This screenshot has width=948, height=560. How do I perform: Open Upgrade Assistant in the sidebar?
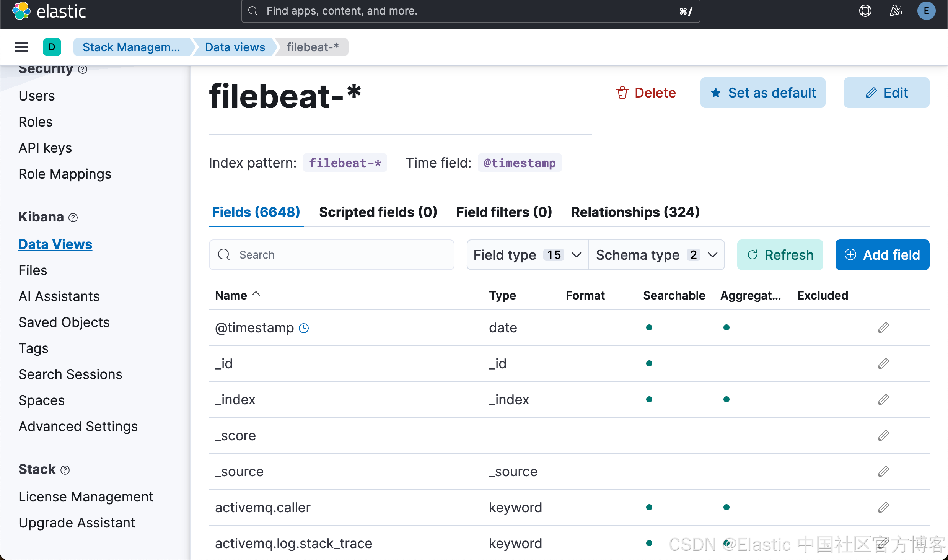point(77,523)
